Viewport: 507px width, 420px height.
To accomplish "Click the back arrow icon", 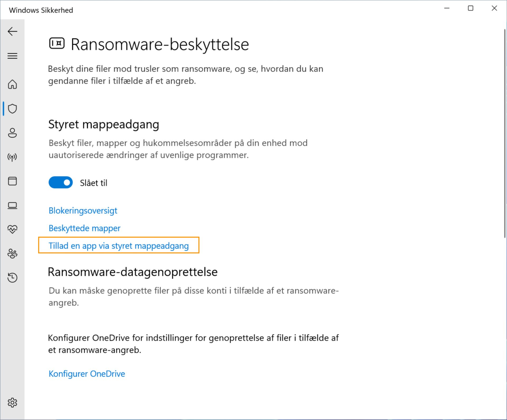I will [x=12, y=31].
